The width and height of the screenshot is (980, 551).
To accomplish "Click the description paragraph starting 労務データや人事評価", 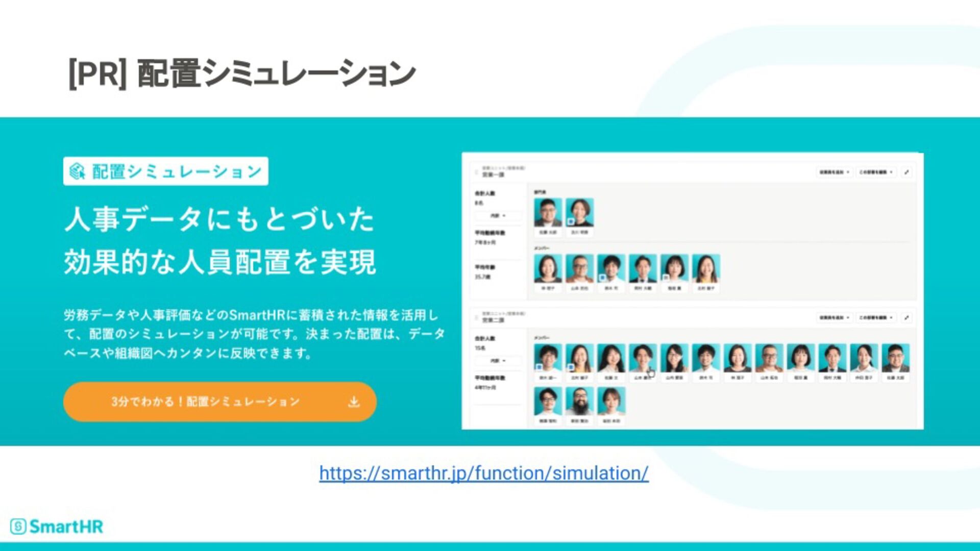I will [254, 334].
